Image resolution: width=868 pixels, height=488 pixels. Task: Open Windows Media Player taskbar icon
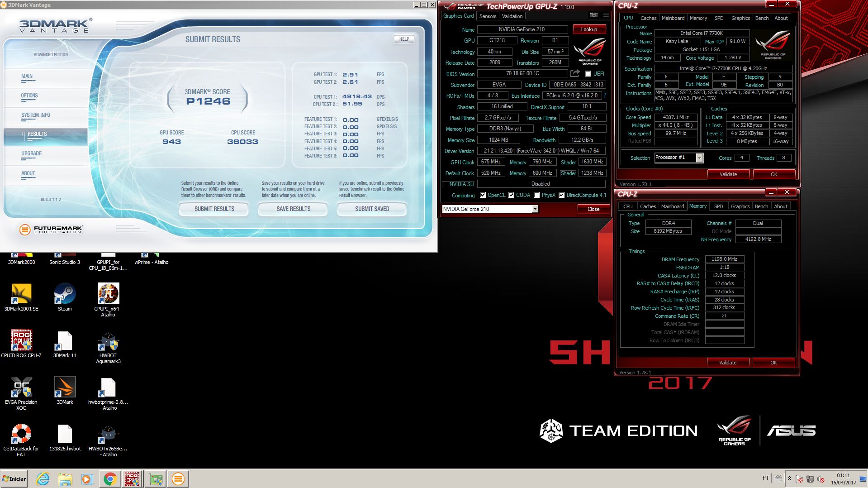[x=87, y=479]
